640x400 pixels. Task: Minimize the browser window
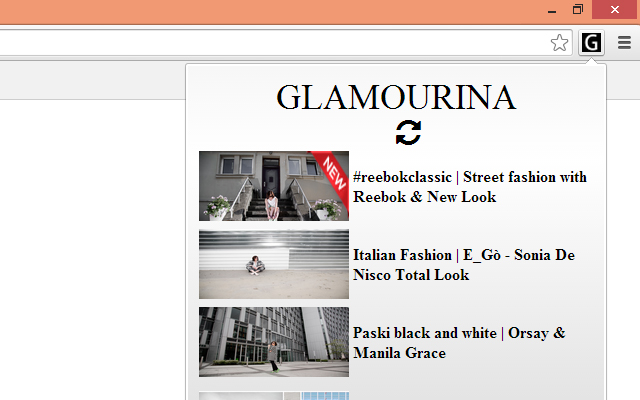click(552, 9)
